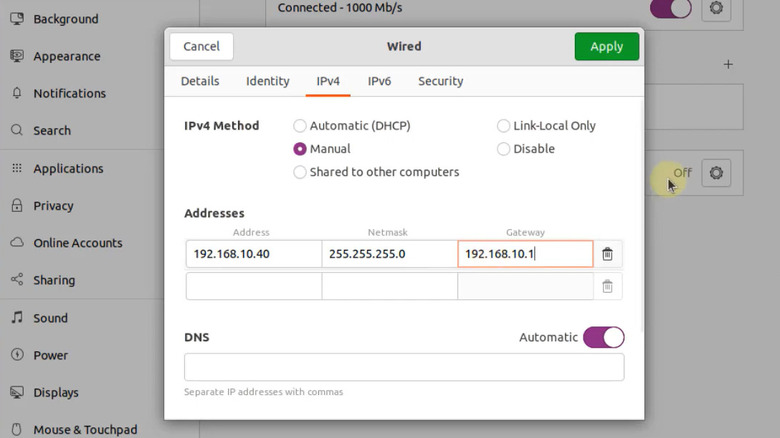Open VPN gear settings icon
The image size is (780, 438).
pyautogui.click(x=715, y=173)
